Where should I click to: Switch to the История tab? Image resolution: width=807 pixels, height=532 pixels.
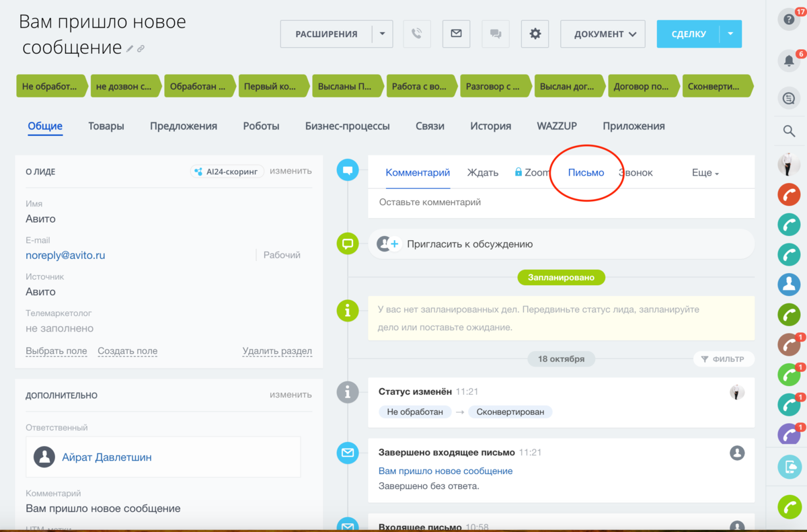[491, 126]
